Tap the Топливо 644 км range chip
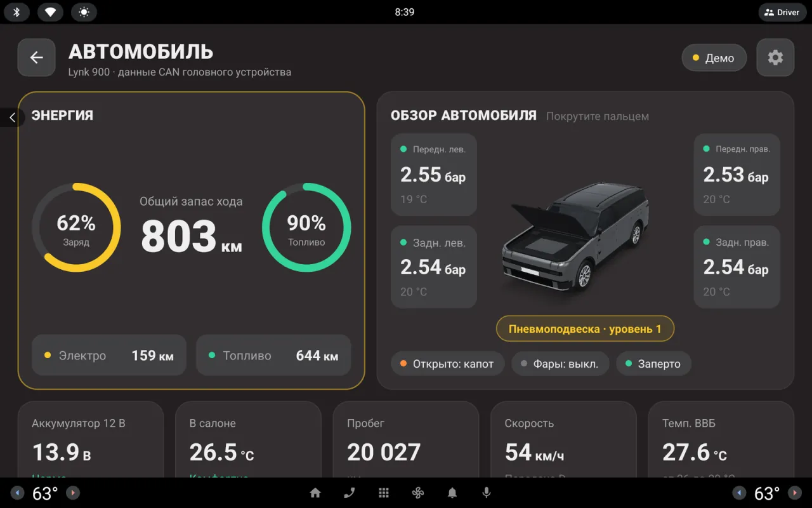 (x=273, y=356)
